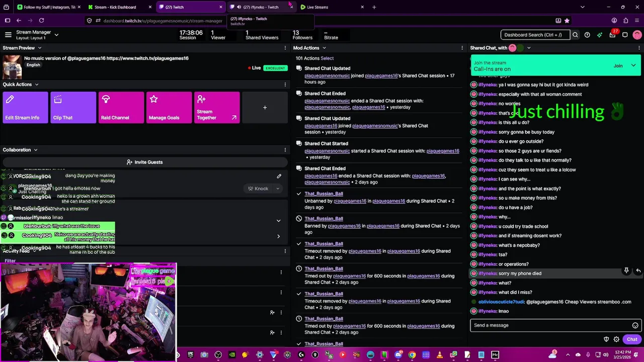Open top That_Russian_Ball username link
This screenshot has width=644, height=362.
tap(324, 194)
